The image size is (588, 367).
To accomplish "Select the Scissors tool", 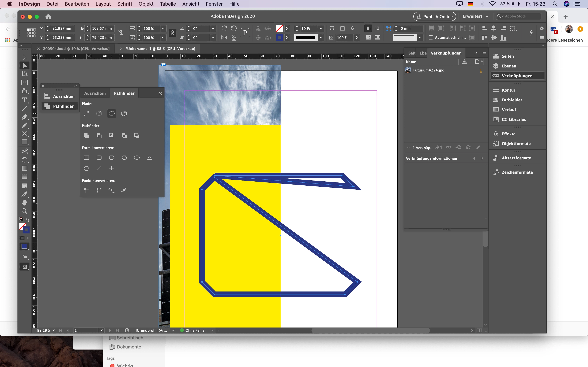I will 24,151.
